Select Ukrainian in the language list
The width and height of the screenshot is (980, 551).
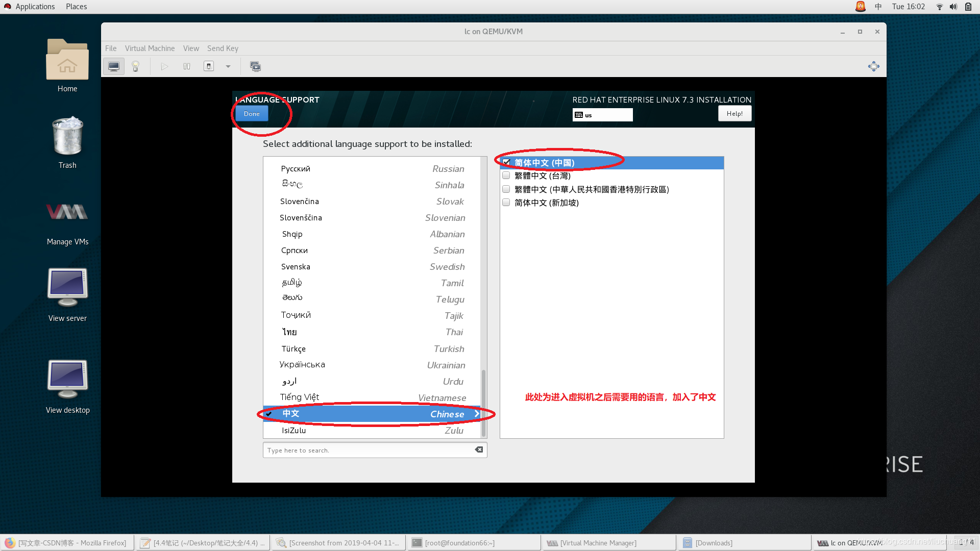tap(372, 365)
